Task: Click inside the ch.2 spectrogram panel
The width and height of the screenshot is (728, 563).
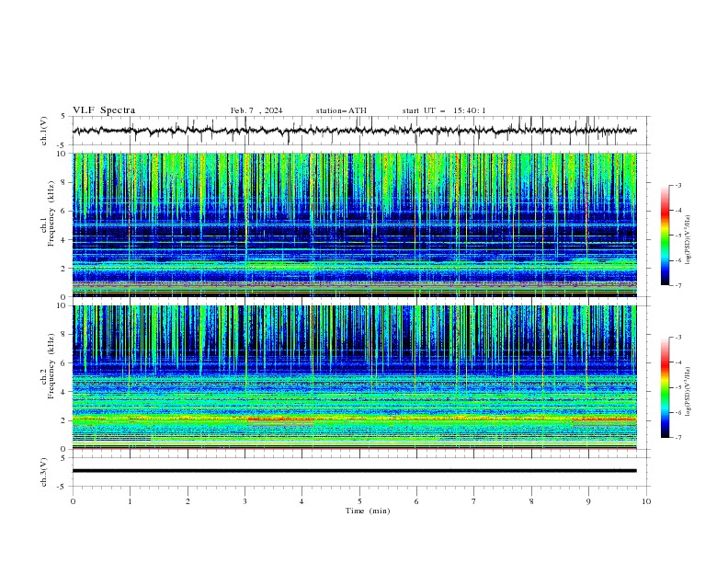Action: (x=355, y=377)
